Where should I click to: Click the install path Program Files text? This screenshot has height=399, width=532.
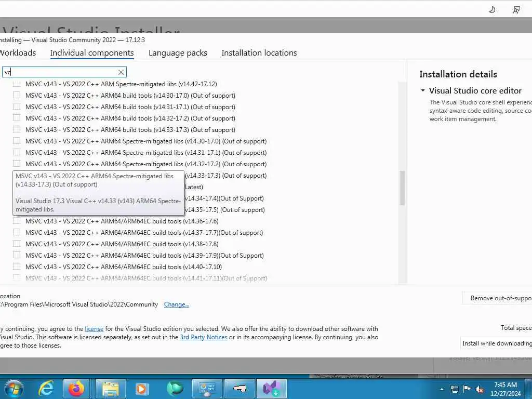79,304
